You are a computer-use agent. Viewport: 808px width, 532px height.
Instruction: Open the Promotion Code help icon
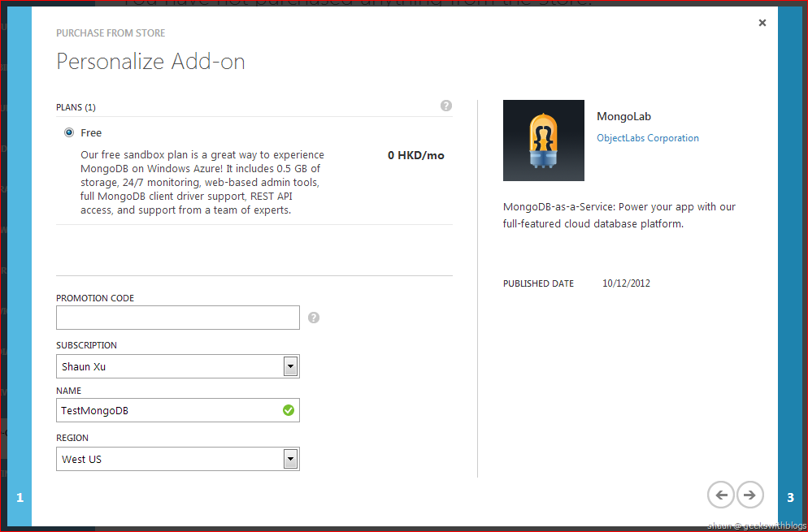click(314, 318)
